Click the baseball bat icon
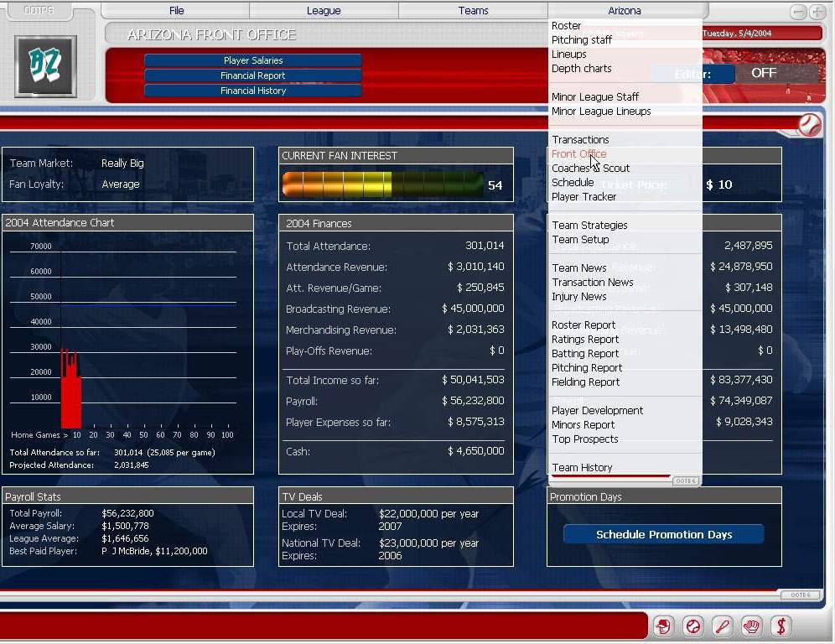This screenshot has height=644, width=835. 722,626
